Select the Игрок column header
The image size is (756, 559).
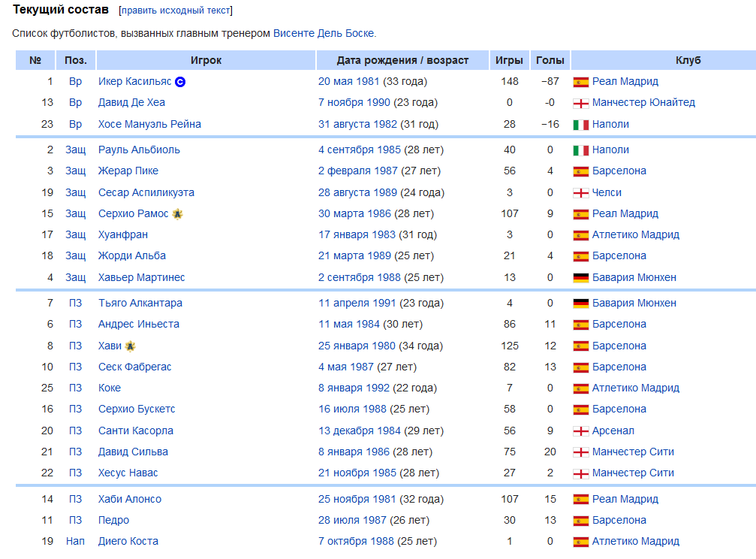(x=206, y=61)
